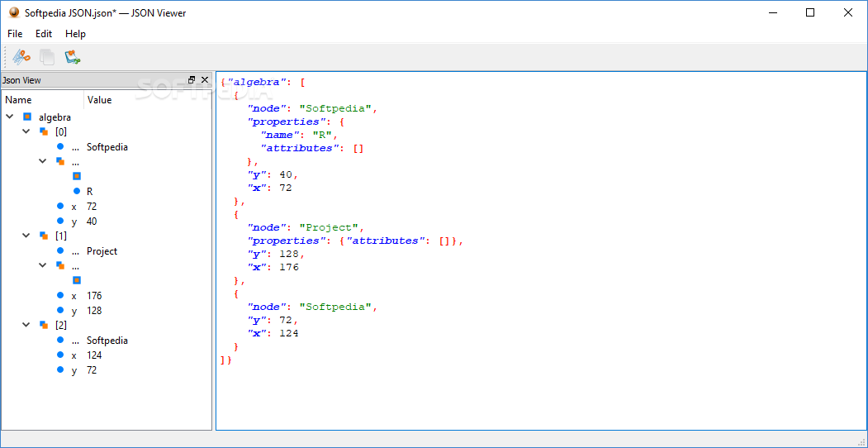This screenshot has width=868, height=448.
Task: Click the "algebra" key in the editor
Action: pyautogui.click(x=259, y=82)
